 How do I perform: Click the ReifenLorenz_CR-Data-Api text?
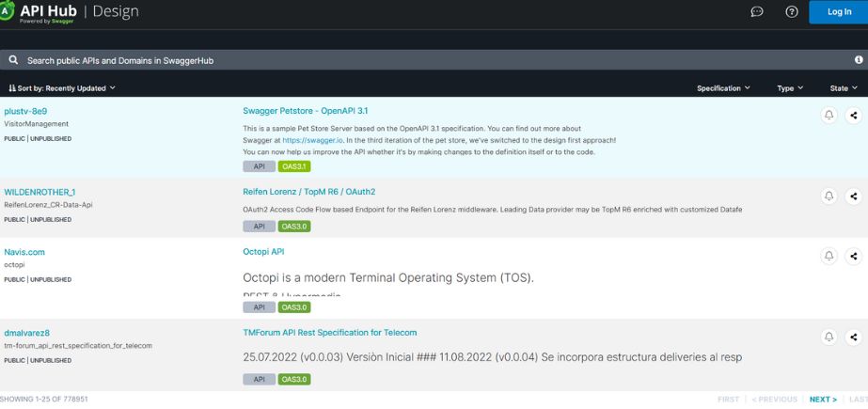[48, 205]
